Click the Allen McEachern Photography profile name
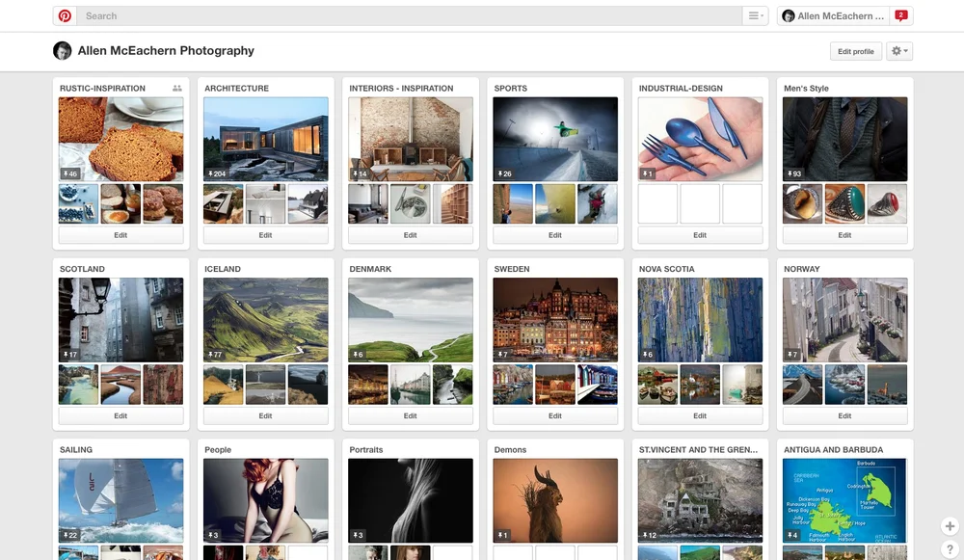The height and width of the screenshot is (560, 964). click(166, 50)
